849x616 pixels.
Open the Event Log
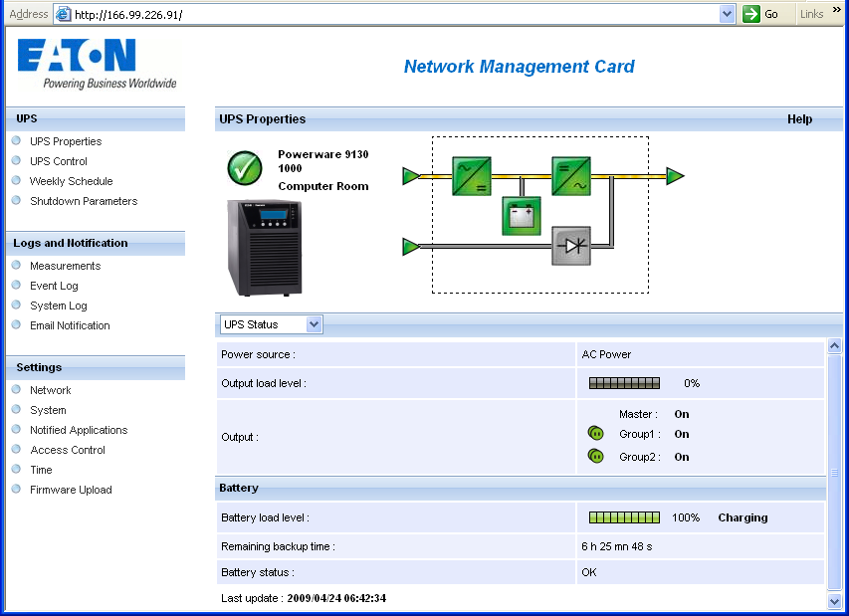coord(54,286)
